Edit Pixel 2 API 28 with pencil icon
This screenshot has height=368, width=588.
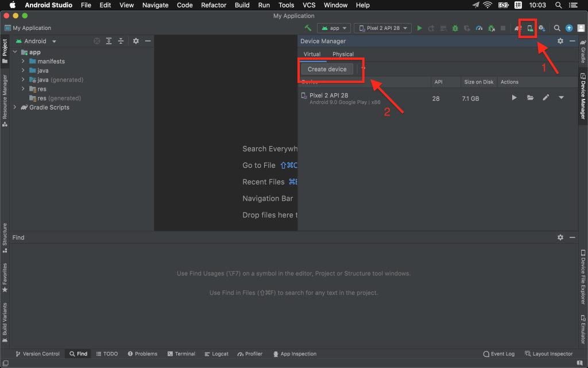[546, 98]
